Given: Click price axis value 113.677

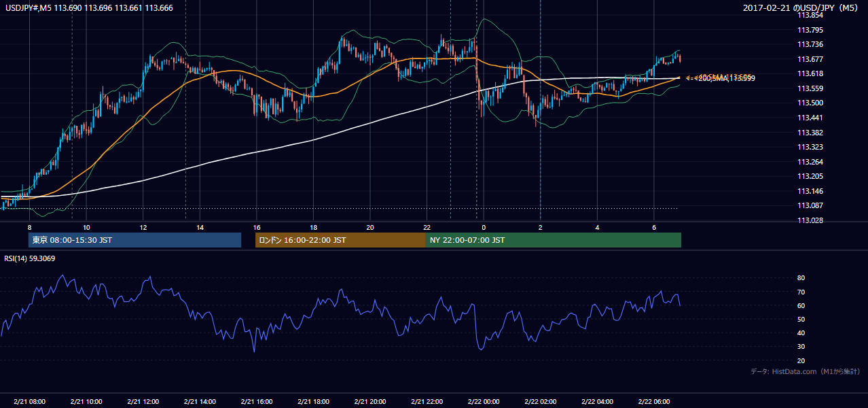Looking at the screenshot, I should [810, 59].
